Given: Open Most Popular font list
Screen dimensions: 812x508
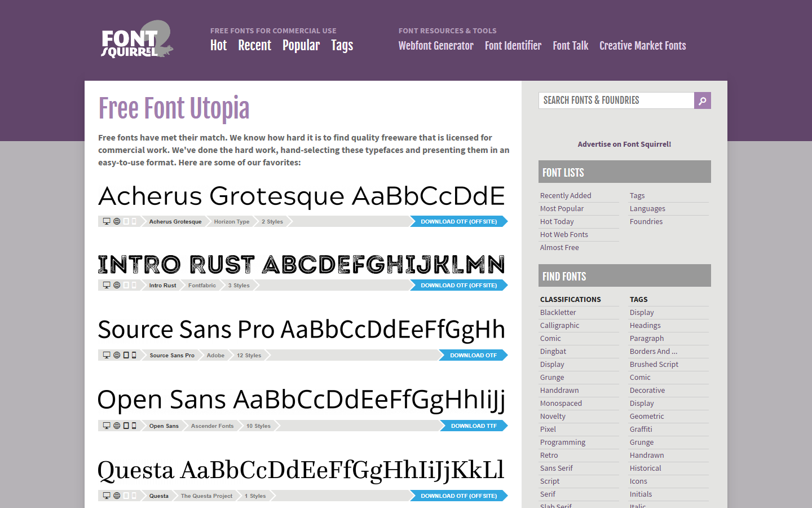Looking at the screenshot, I should click(562, 208).
